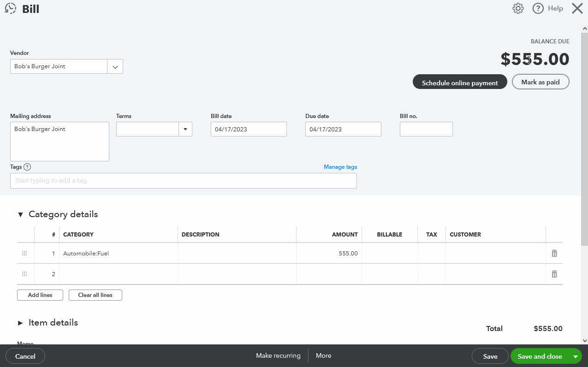Screen dimensions: 588x367
Task: Click drag handle for line 1
Action: click(24, 253)
